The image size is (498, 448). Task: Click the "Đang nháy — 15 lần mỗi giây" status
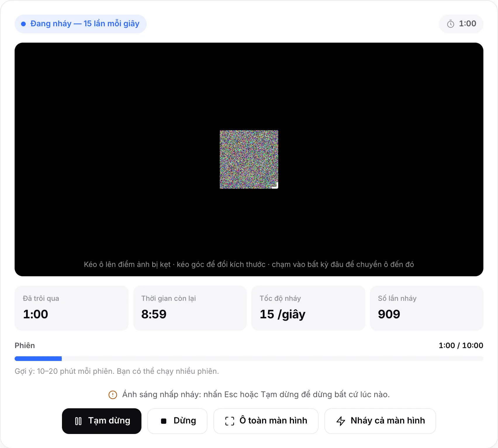pyautogui.click(x=81, y=24)
